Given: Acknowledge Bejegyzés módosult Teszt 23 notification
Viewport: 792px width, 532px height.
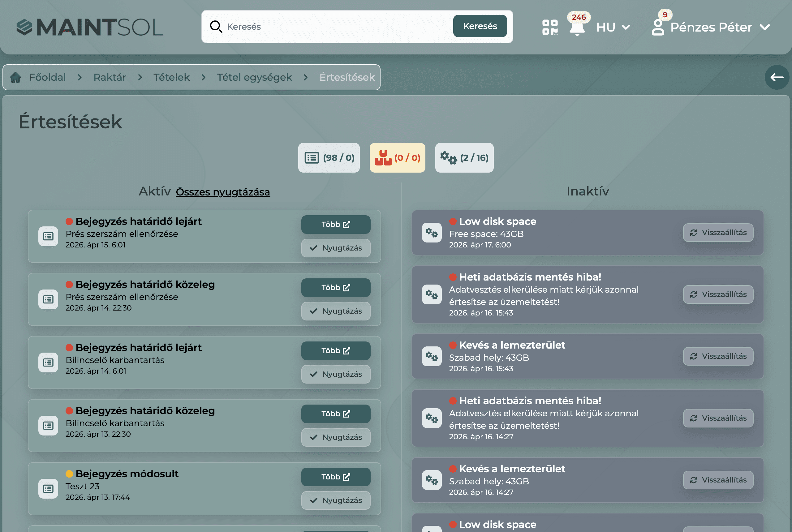Looking at the screenshot, I should pyautogui.click(x=335, y=500).
